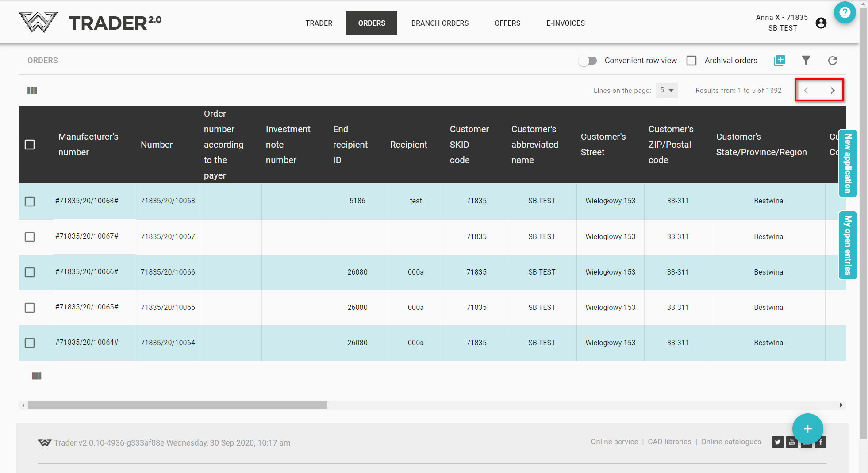Open column settings icon above table
This screenshot has width=868, height=473.
32,90
